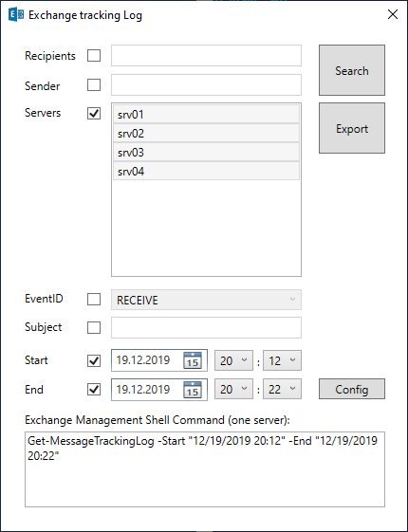This screenshot has height=532, width=408.
Task: Disable the Start date checkbox
Action: click(x=94, y=361)
